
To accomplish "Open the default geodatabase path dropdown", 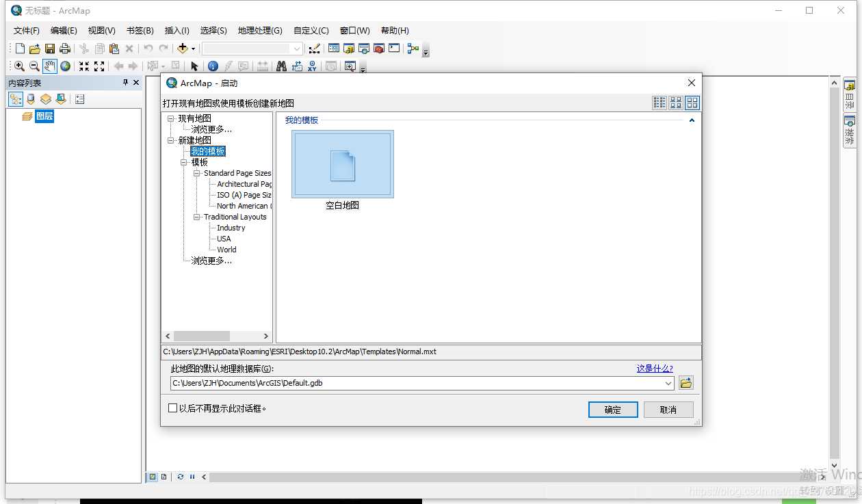I will (668, 383).
